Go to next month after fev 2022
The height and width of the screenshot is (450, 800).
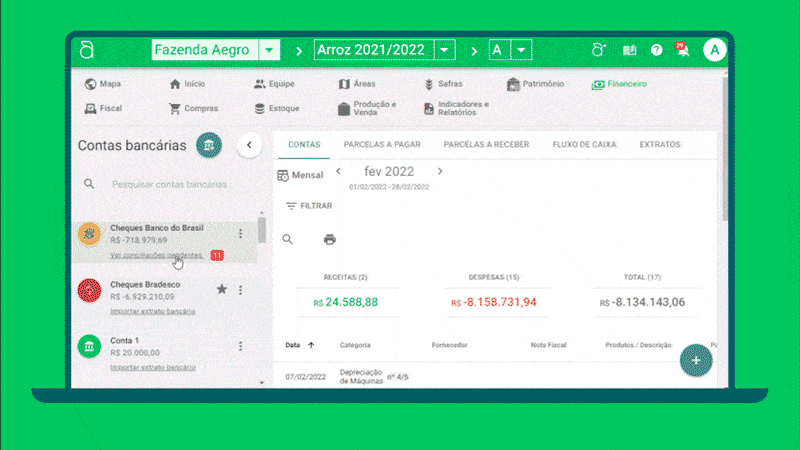coord(440,171)
